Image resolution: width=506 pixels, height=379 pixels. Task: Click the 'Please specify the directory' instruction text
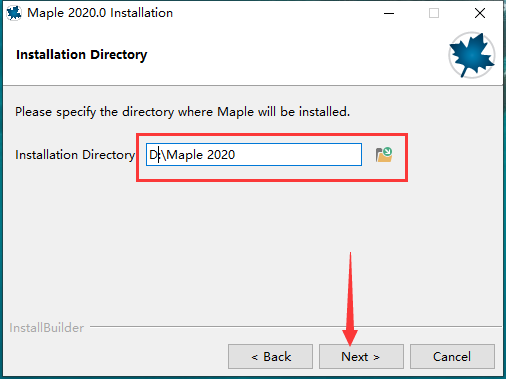(x=182, y=112)
